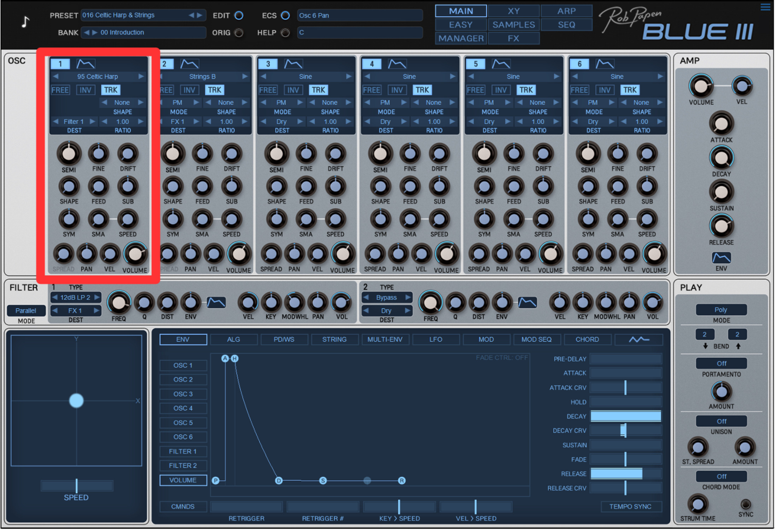Adjust the XY pad SPEED slider
Viewport: 775px width, 532px height.
pos(77,486)
